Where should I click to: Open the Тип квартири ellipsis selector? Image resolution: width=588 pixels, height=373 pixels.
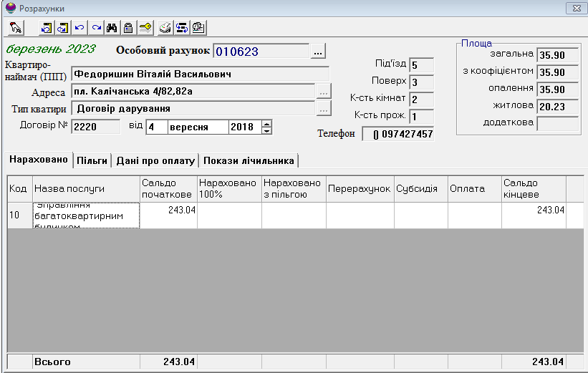point(324,110)
